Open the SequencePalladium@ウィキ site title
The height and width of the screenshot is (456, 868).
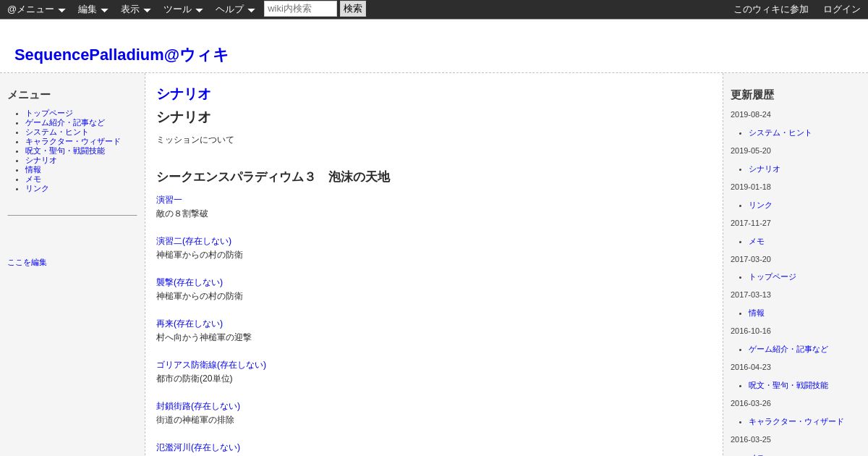pyautogui.click(x=121, y=55)
